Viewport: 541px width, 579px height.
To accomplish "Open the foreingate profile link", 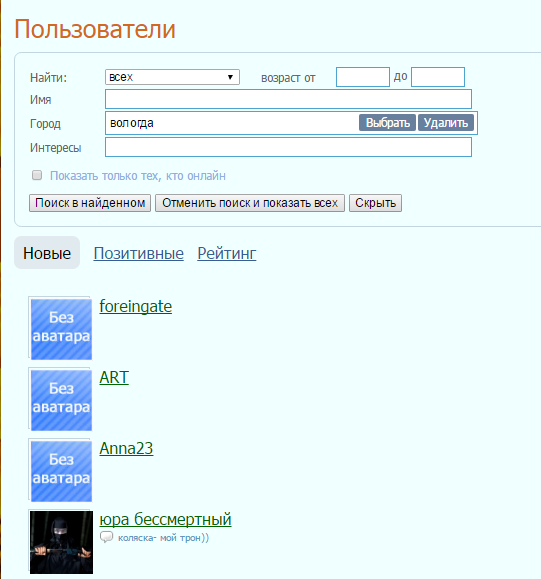I will (x=136, y=306).
